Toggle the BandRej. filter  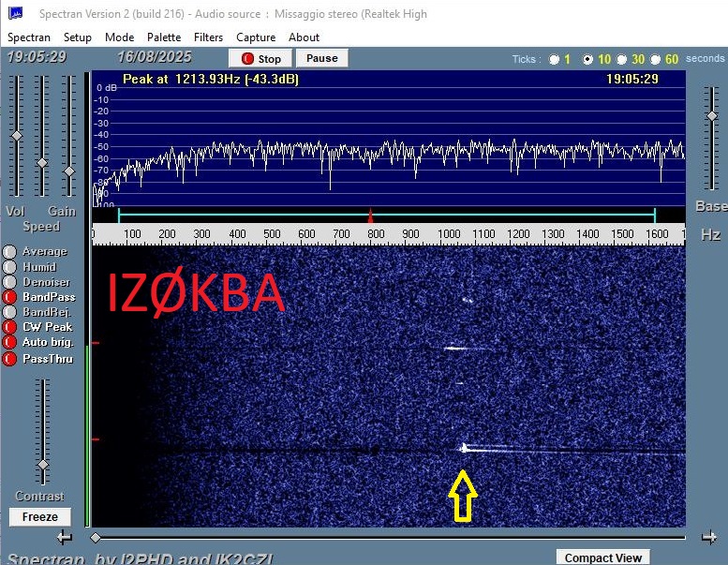point(9,312)
